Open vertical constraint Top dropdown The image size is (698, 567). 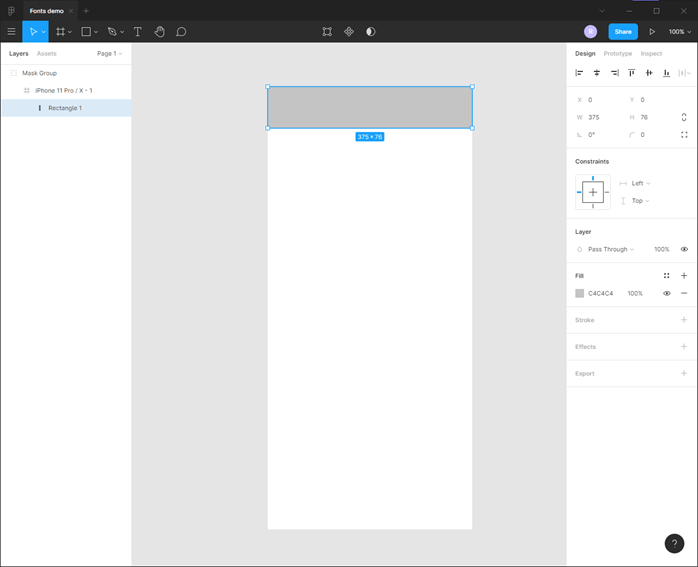(x=640, y=201)
